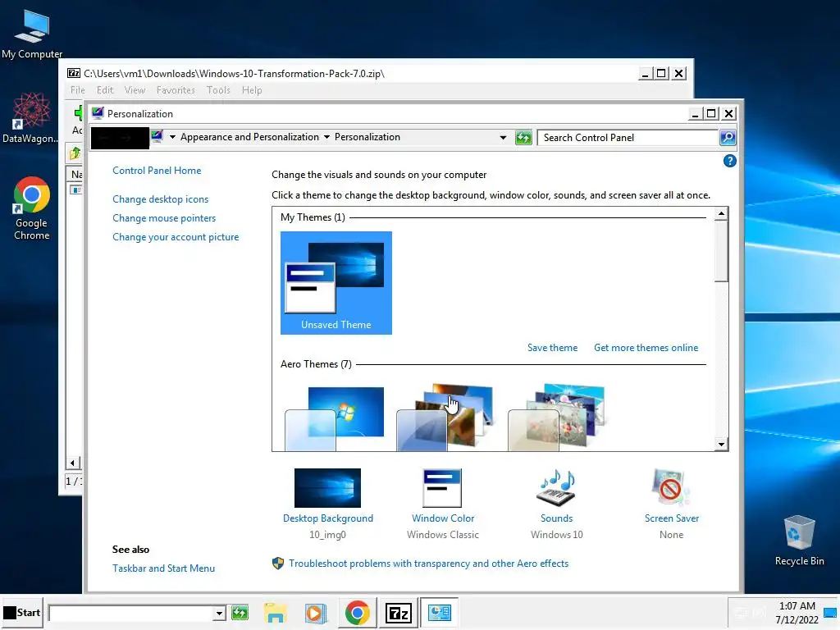Click the Sounds link label

click(557, 518)
